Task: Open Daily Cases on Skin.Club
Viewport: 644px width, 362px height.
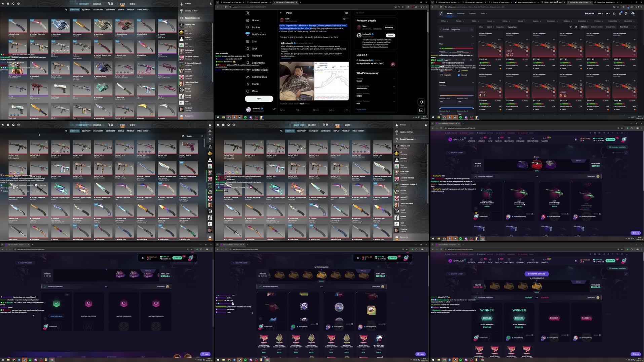Action: 509,139
